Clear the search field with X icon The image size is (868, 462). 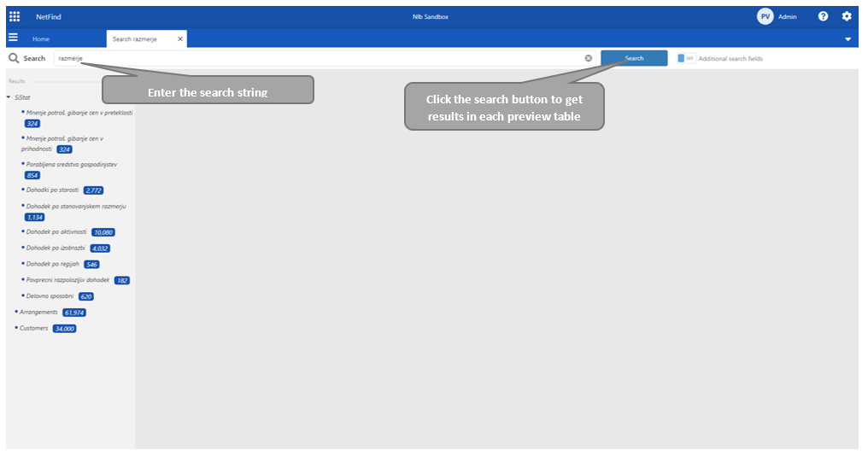pyautogui.click(x=589, y=58)
